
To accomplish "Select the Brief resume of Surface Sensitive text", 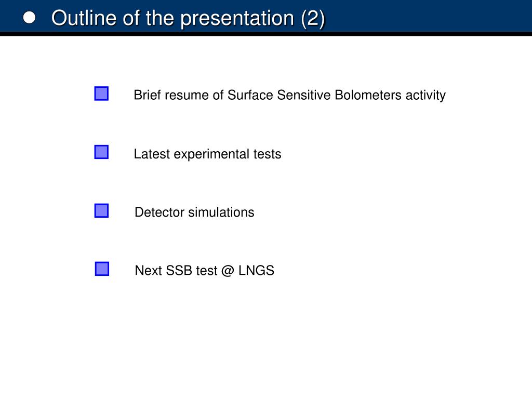I will (x=232, y=95).
